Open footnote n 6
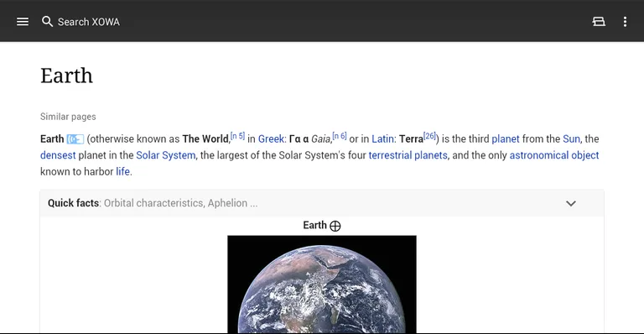This screenshot has width=644, height=334. tap(340, 136)
